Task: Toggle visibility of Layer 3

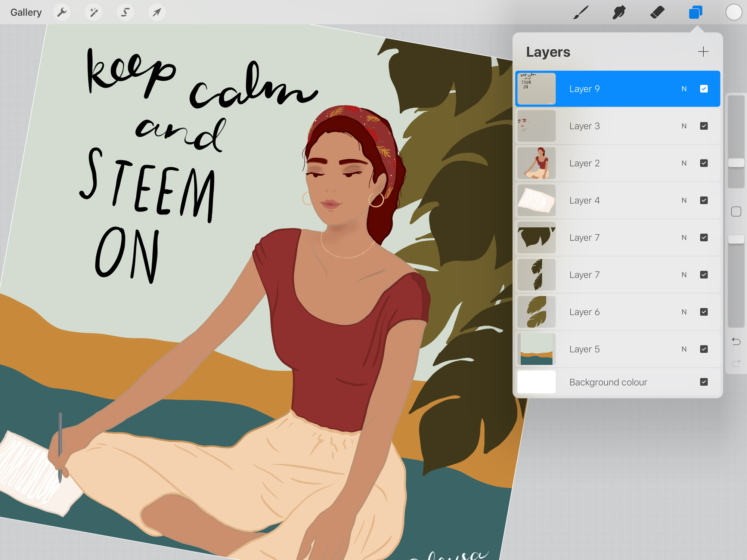Action: point(704,126)
